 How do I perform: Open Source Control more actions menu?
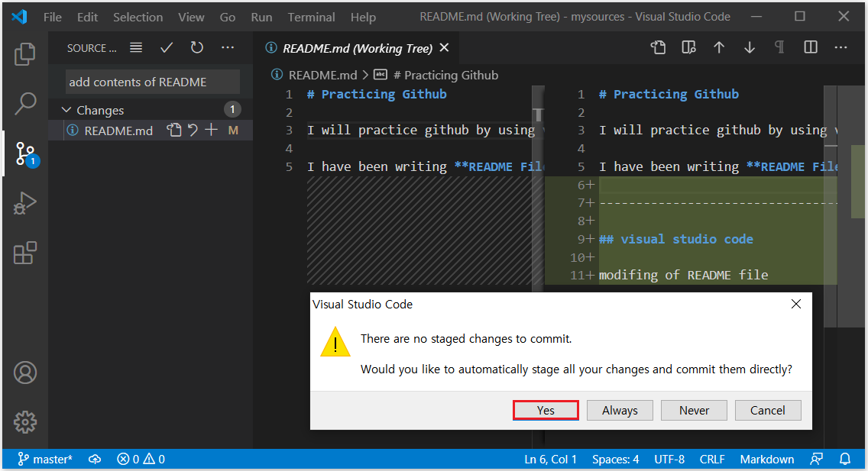coord(228,47)
